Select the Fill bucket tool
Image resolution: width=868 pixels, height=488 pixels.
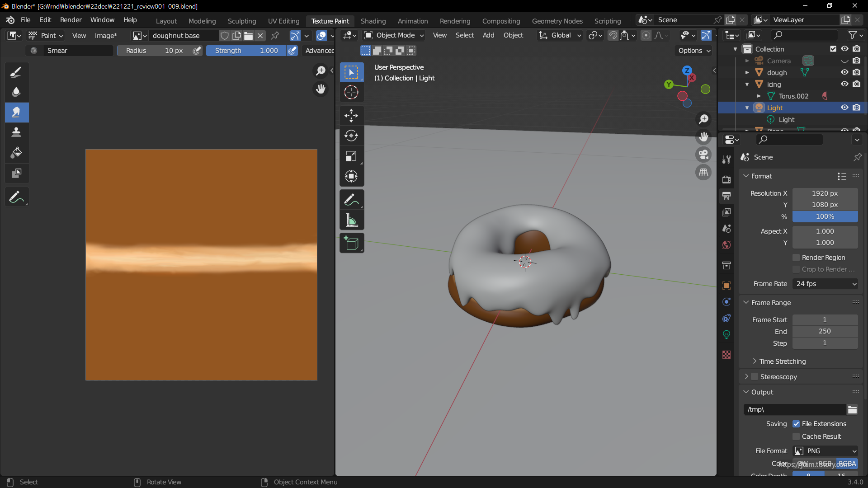click(17, 153)
